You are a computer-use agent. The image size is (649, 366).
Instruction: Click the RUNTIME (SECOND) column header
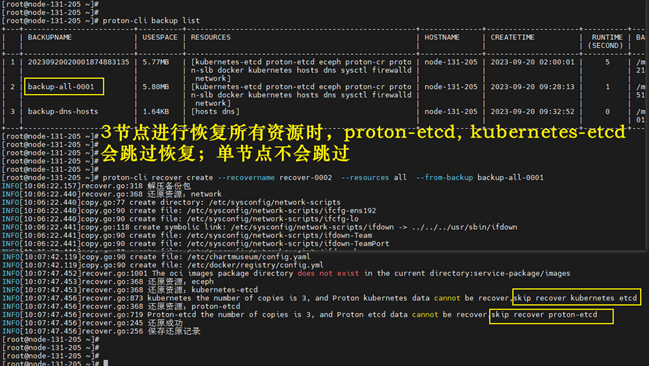[x=607, y=41]
